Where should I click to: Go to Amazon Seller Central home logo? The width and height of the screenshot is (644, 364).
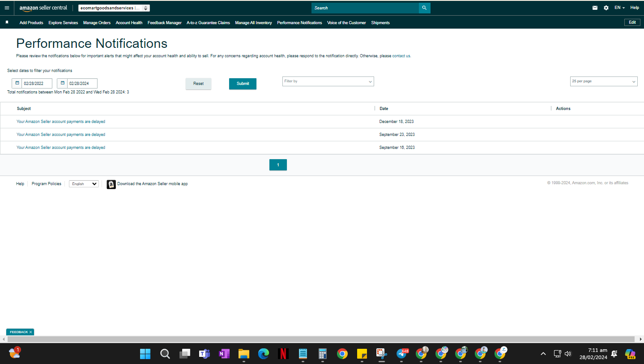point(43,8)
